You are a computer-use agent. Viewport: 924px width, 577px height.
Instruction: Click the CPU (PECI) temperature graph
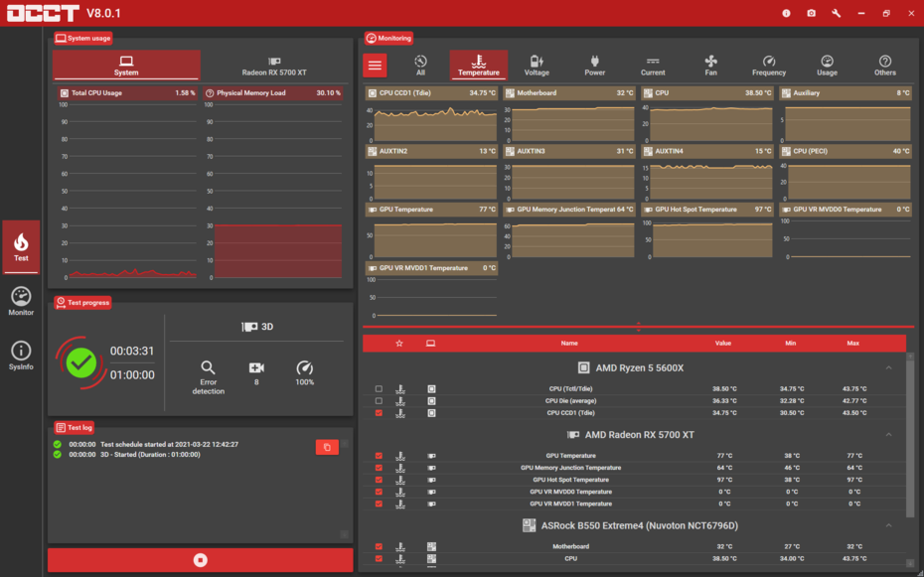pyautogui.click(x=846, y=173)
